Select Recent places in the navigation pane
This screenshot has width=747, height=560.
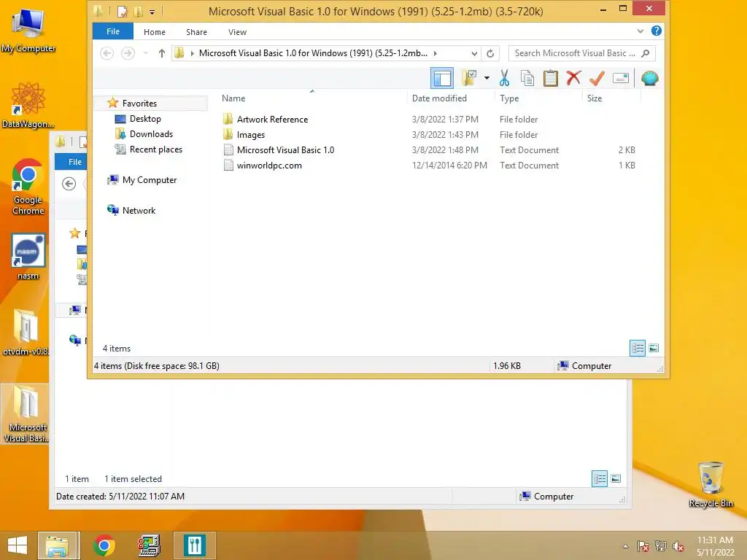[155, 149]
